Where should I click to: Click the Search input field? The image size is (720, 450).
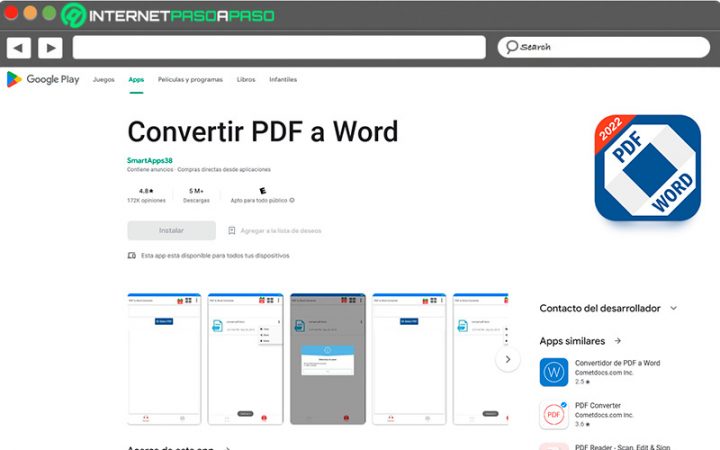coord(603,47)
